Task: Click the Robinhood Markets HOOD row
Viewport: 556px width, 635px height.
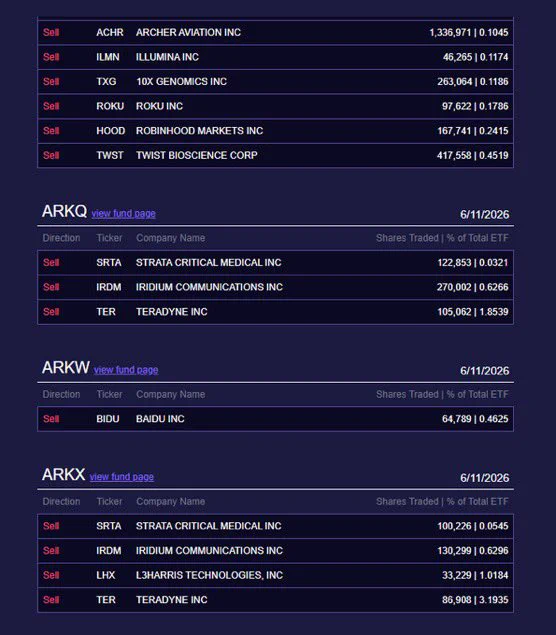Action: click(275, 131)
